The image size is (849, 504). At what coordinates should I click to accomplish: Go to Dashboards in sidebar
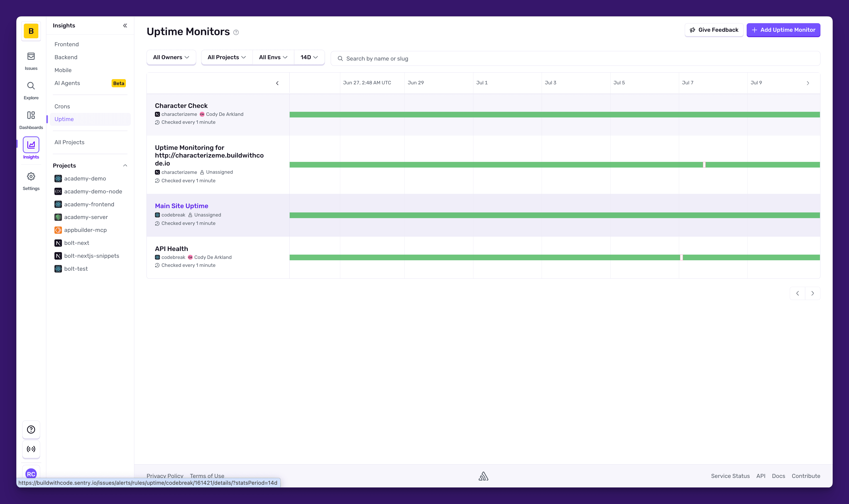(31, 120)
